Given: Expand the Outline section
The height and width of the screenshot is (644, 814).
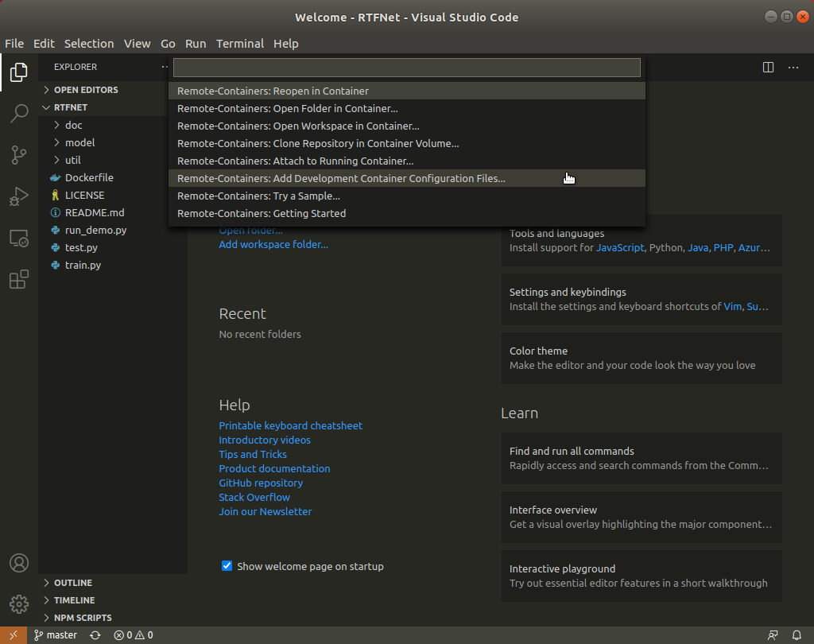Looking at the screenshot, I should [113, 583].
